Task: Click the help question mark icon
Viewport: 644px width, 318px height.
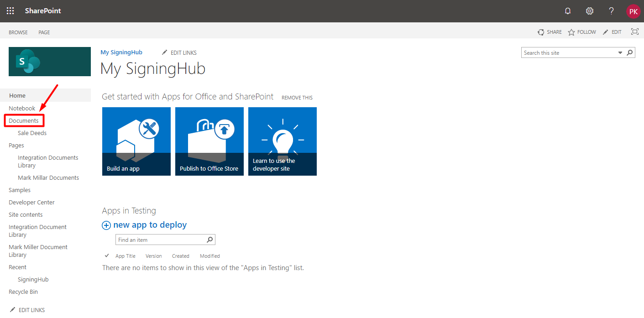Action: click(x=612, y=11)
